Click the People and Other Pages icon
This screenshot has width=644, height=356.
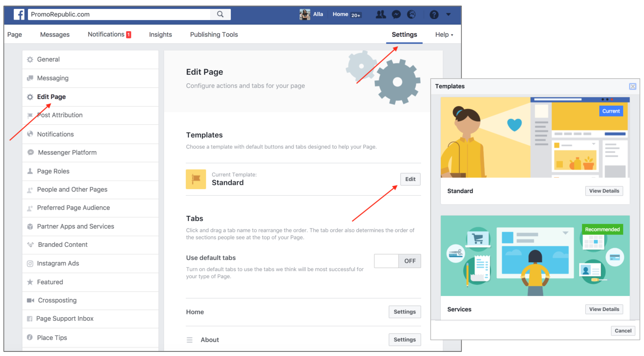(x=30, y=190)
